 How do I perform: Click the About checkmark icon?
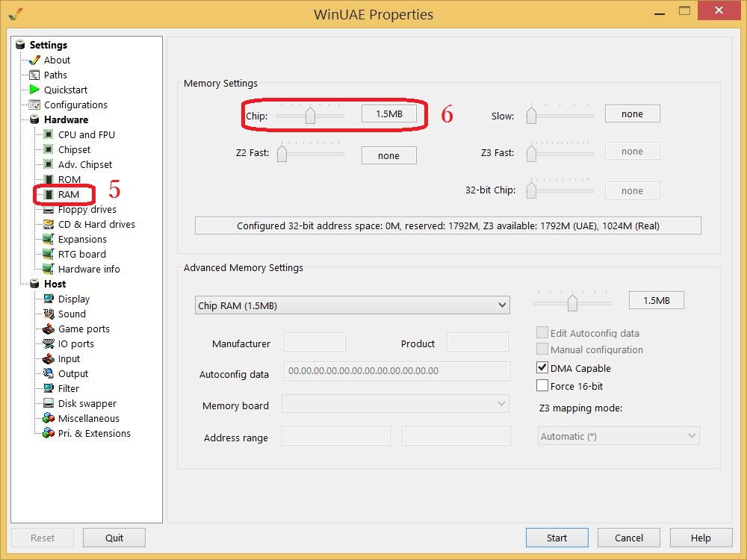click(x=34, y=60)
